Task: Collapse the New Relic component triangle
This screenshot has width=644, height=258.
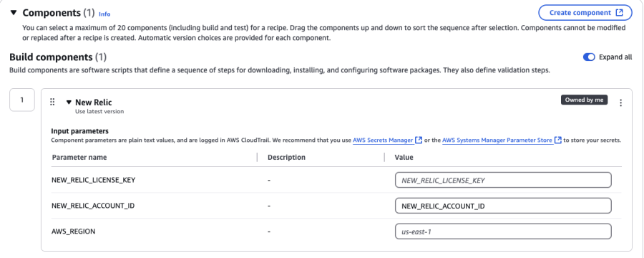Action: tap(69, 102)
